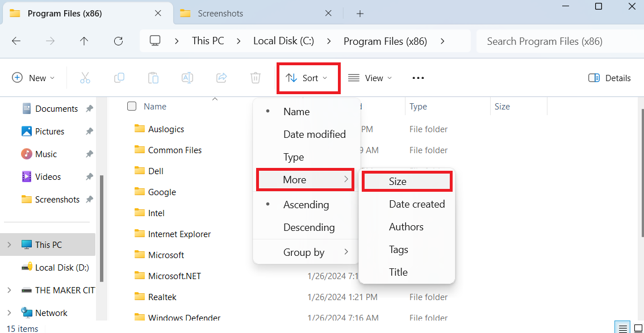Image resolution: width=644 pixels, height=333 pixels.
Task: Click the navigation pane scrollbar
Action: [x=102, y=229]
